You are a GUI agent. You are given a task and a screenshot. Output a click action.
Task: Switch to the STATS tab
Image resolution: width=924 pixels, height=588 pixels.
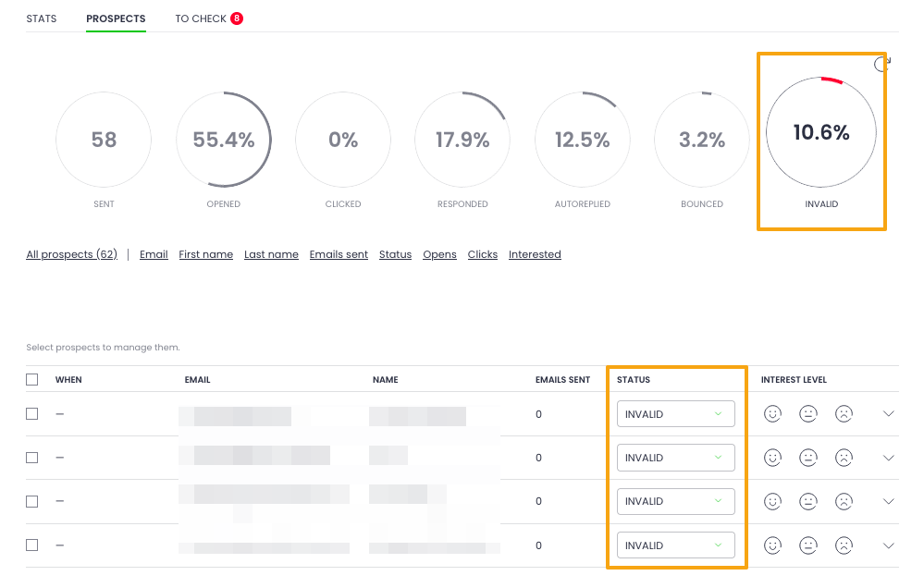(41, 18)
